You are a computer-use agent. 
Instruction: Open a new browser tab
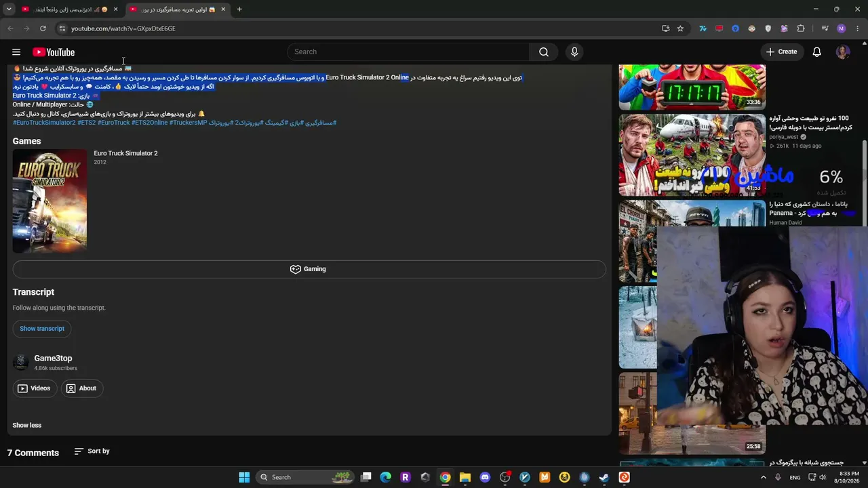click(239, 9)
